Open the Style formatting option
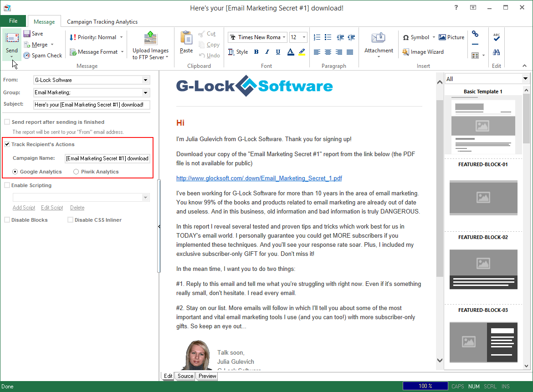 click(x=238, y=52)
